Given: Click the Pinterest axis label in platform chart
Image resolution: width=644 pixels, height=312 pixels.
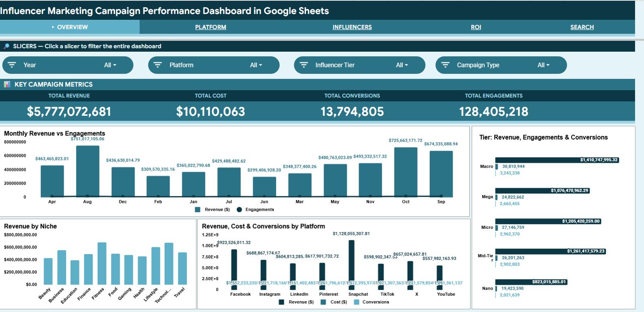Looking at the screenshot, I should point(328,294).
